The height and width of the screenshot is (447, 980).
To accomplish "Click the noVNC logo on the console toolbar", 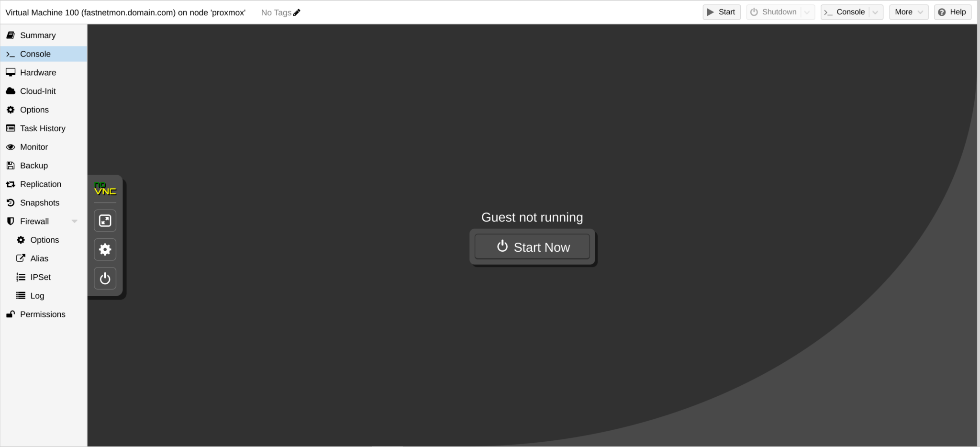I will [105, 189].
